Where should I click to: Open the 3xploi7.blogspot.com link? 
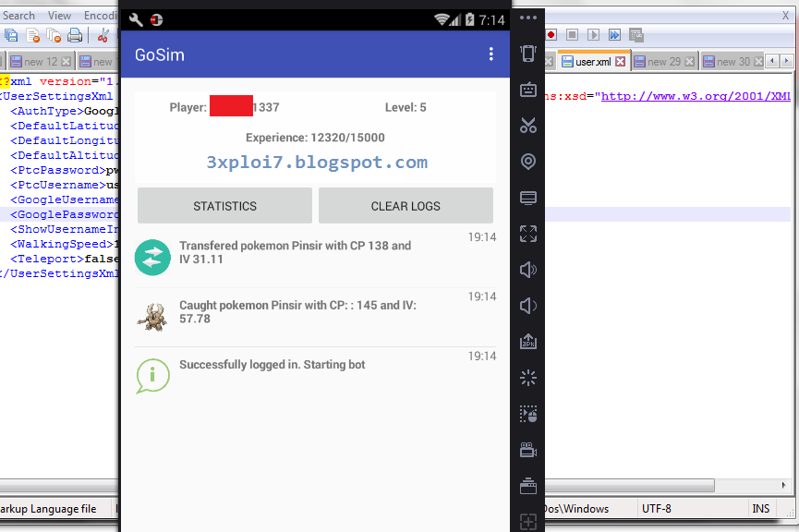tap(317, 162)
